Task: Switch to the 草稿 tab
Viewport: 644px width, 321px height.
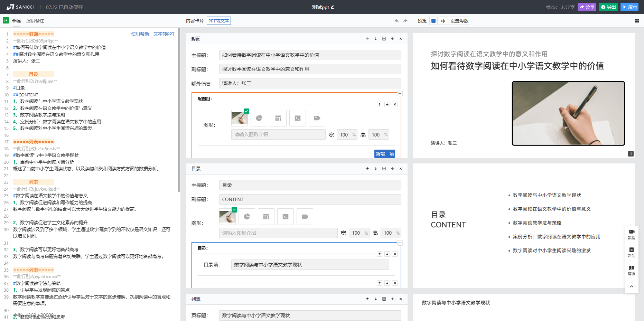Action: [16, 21]
